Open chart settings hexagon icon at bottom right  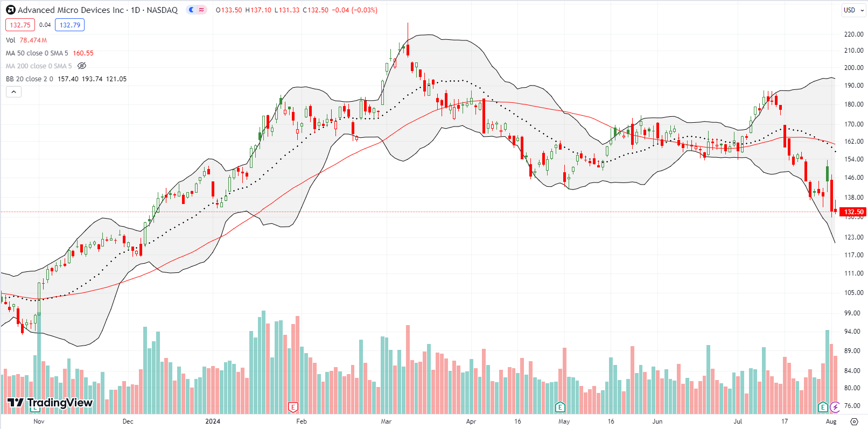coord(854,421)
